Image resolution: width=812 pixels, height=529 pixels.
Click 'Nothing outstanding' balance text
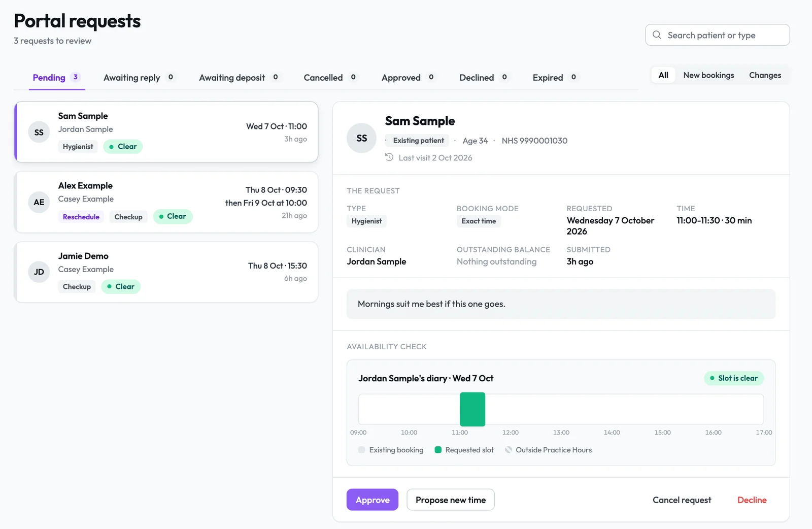coord(496,261)
